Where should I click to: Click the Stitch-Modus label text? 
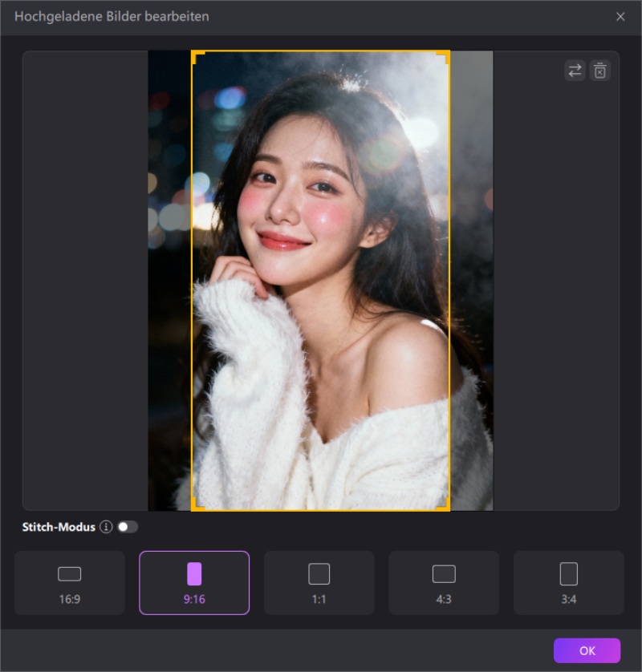click(59, 527)
